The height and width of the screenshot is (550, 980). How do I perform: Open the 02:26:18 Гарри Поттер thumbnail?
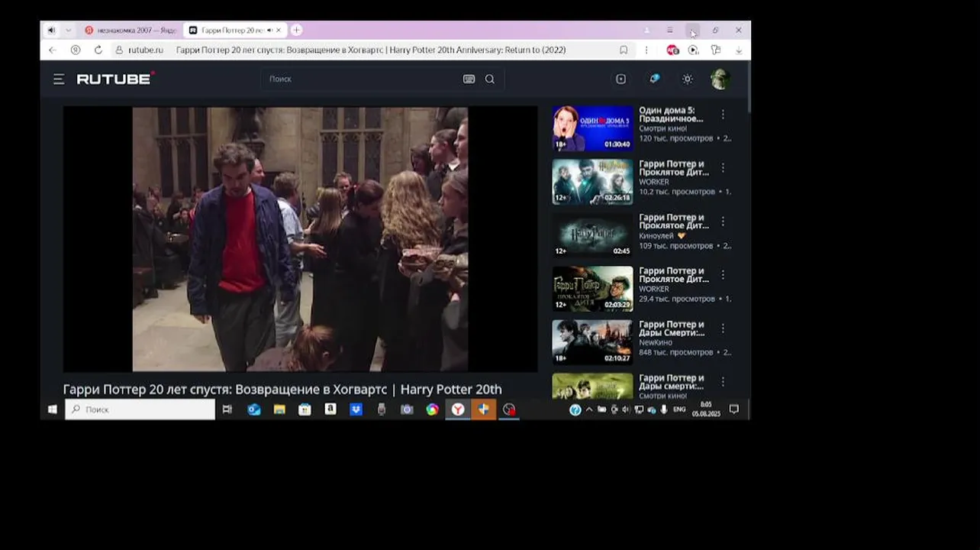[592, 182]
